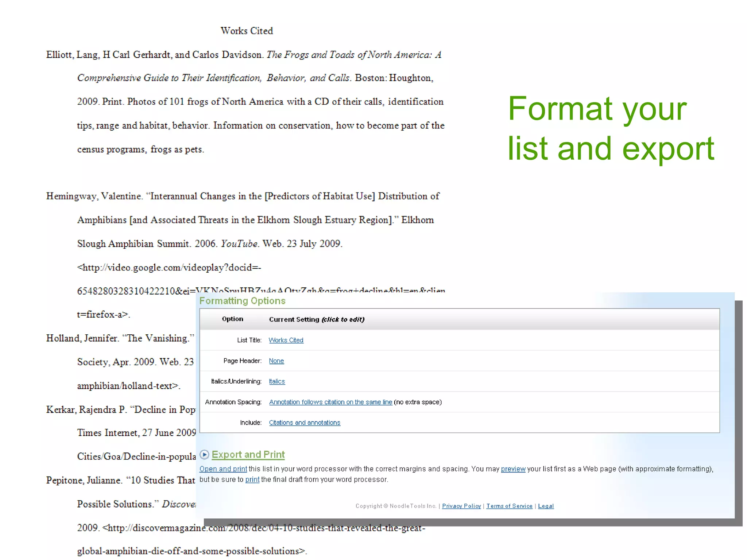The width and height of the screenshot is (747, 560).
Task: Click the '(no extra space)' note
Action: pos(418,402)
